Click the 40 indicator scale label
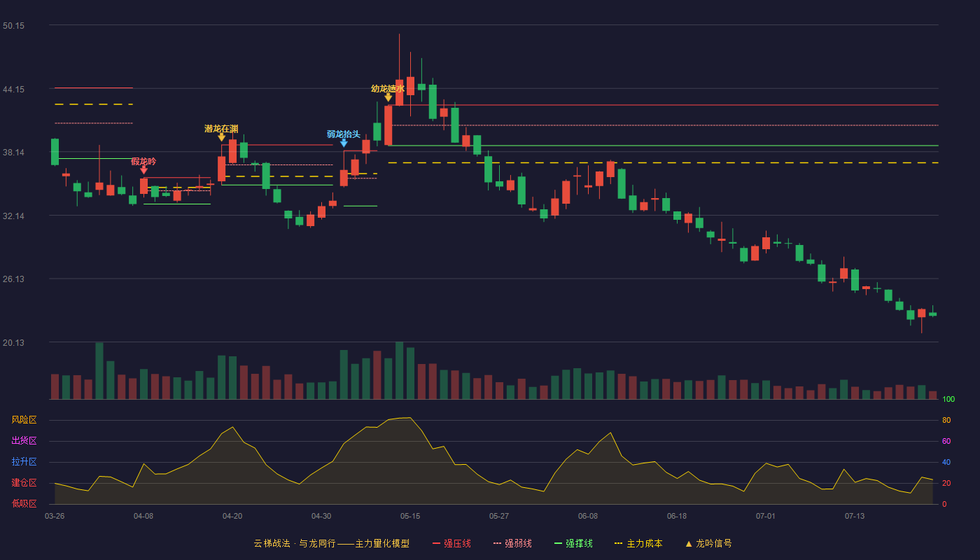The image size is (980, 560). click(946, 462)
